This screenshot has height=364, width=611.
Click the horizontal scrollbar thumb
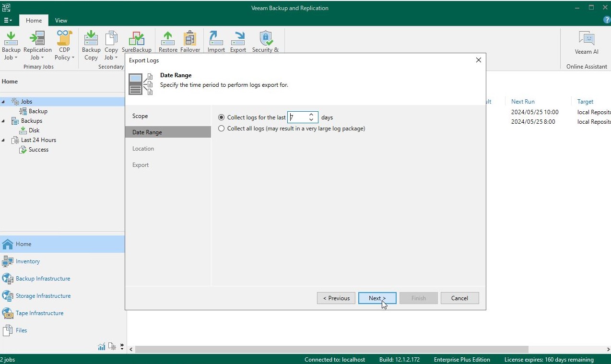(x=331, y=350)
